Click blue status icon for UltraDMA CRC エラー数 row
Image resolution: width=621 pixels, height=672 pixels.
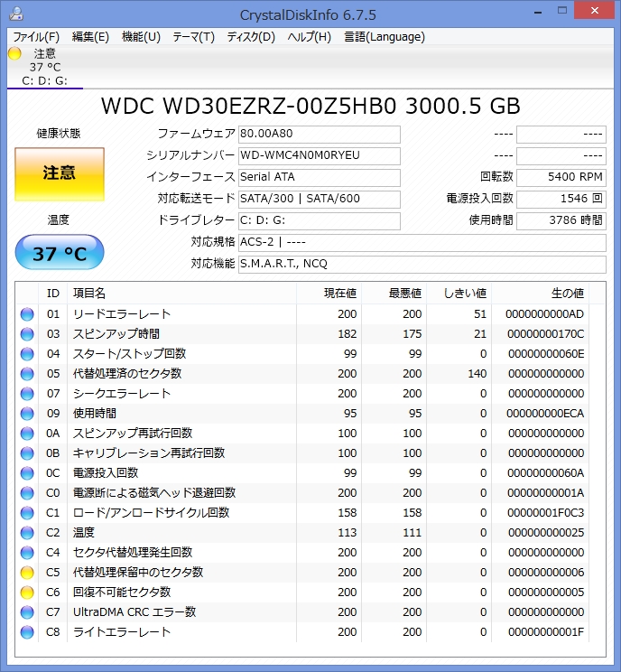coord(27,612)
